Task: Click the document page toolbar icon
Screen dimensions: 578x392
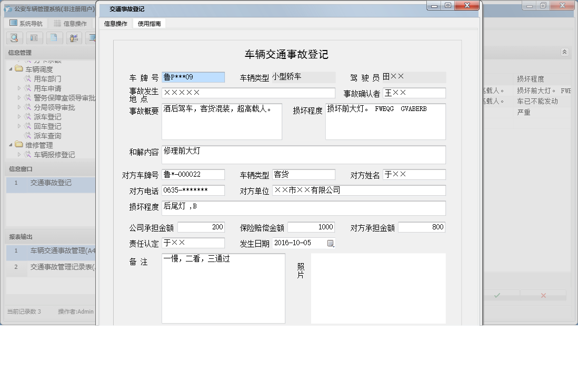Action: [54, 37]
